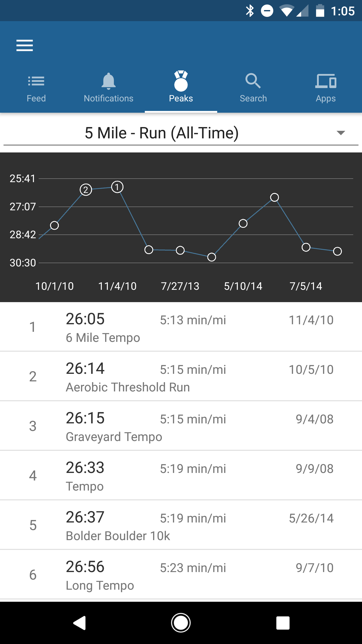Screen dimensions: 362x644
Task: Tap the Search magnifier icon
Action: (253, 81)
